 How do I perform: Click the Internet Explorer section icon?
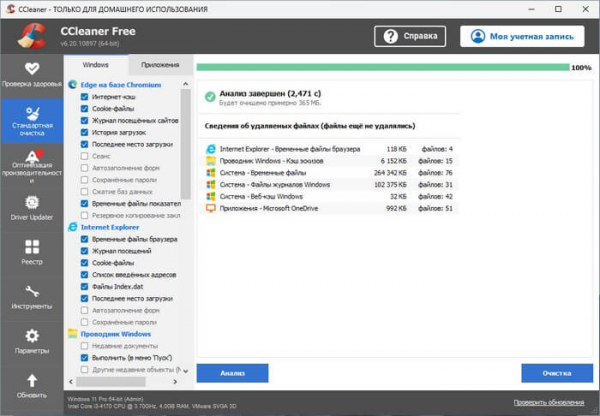click(x=72, y=227)
